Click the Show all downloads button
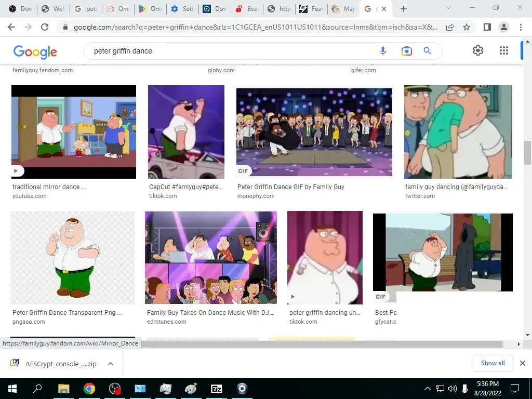The height and width of the screenshot is (399, 532). pos(493,363)
